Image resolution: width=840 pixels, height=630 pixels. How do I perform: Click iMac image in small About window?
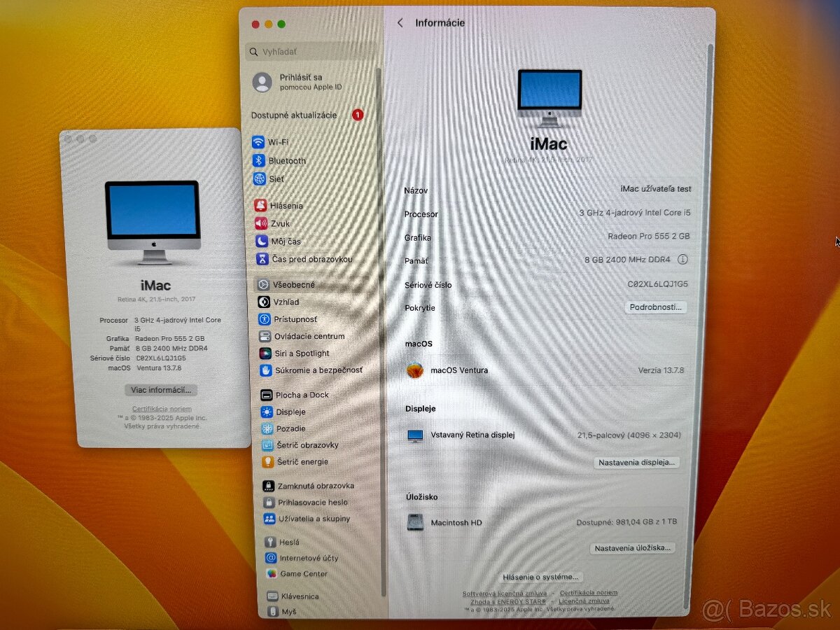pos(153,223)
